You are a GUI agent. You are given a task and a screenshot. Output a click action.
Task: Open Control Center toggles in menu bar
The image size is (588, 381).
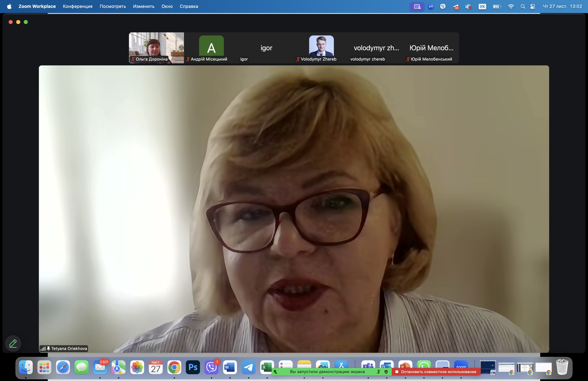coord(533,6)
